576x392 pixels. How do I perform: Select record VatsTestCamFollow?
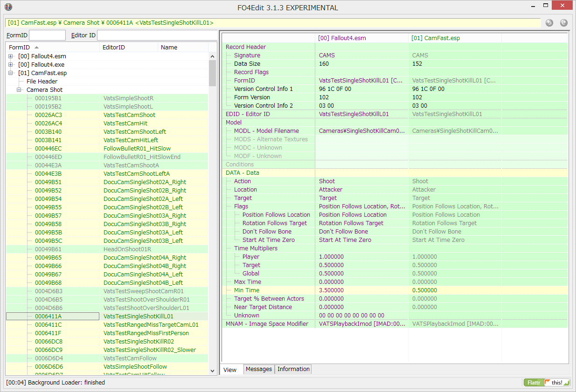tap(107, 358)
